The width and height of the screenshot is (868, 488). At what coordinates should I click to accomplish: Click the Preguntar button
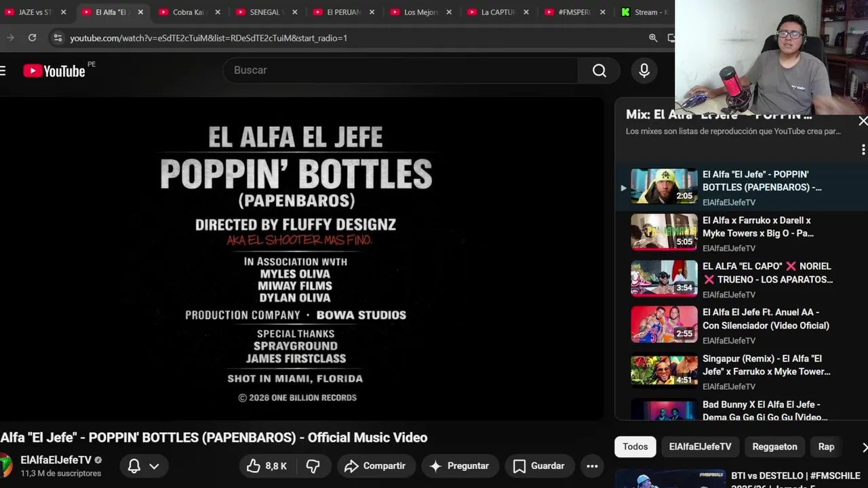[x=459, y=466]
